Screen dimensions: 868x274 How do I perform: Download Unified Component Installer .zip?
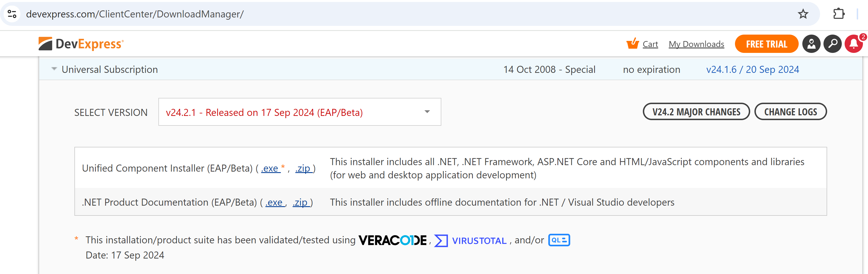[x=304, y=168]
